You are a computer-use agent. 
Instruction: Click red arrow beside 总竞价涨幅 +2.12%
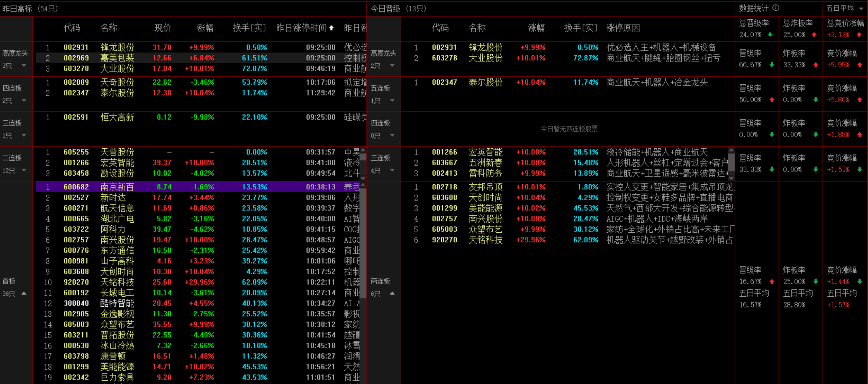tap(859, 34)
